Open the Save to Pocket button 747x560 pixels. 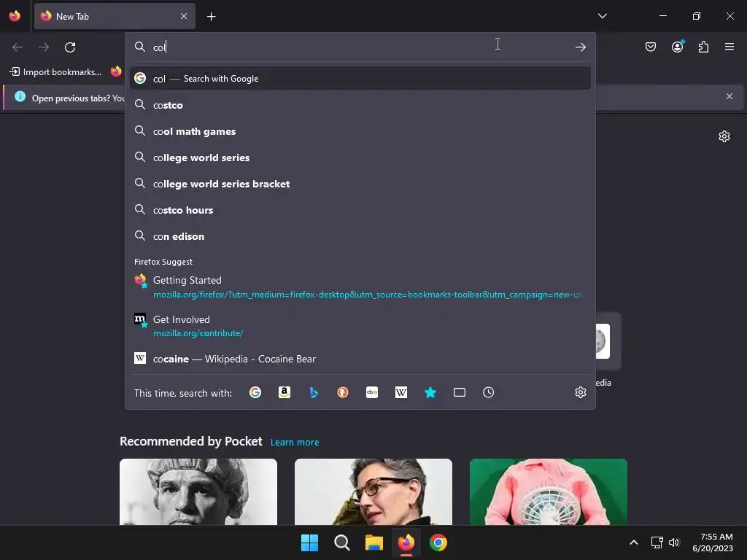pos(650,47)
